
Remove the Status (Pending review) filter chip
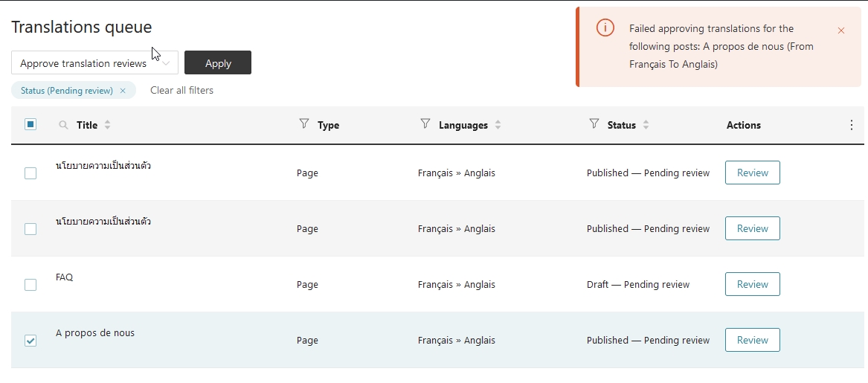pyautogui.click(x=123, y=91)
